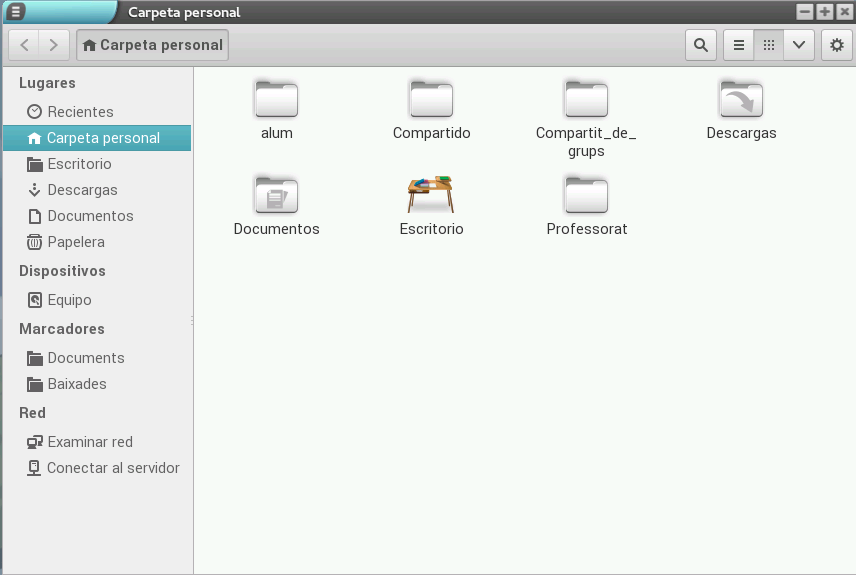This screenshot has width=856, height=575.
Task: Open Equipo under Dispositivos
Action: (x=69, y=300)
